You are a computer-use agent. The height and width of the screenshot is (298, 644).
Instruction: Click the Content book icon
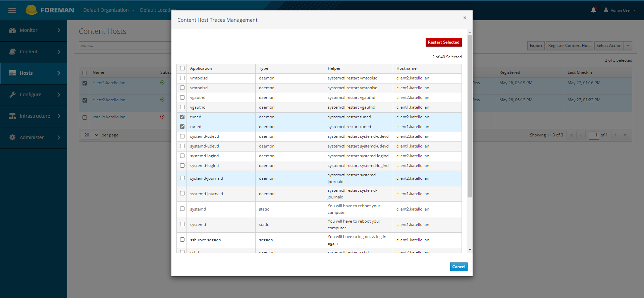(x=12, y=52)
